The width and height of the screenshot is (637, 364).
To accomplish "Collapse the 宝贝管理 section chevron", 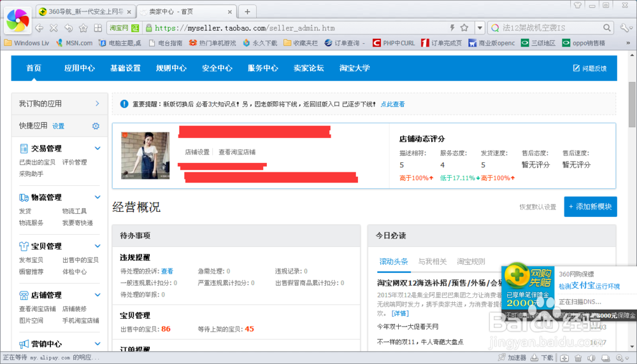I will coord(97,246).
